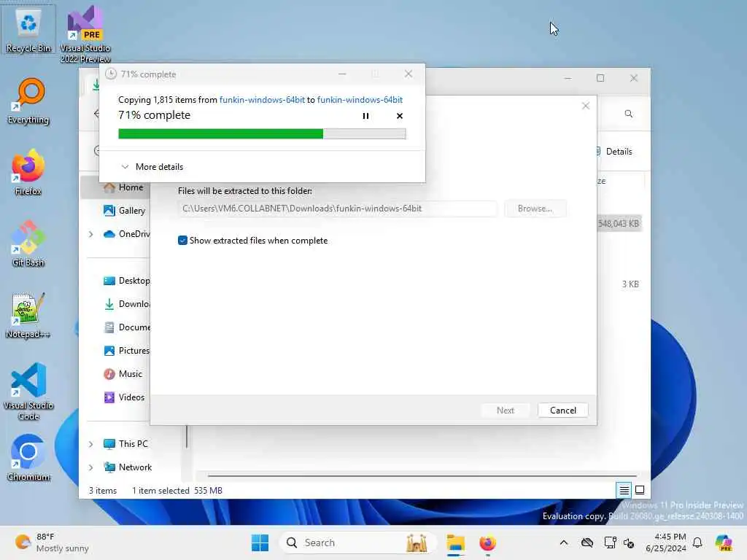Click the File Explorer search icon
This screenshot has width=747, height=560.
[628, 114]
